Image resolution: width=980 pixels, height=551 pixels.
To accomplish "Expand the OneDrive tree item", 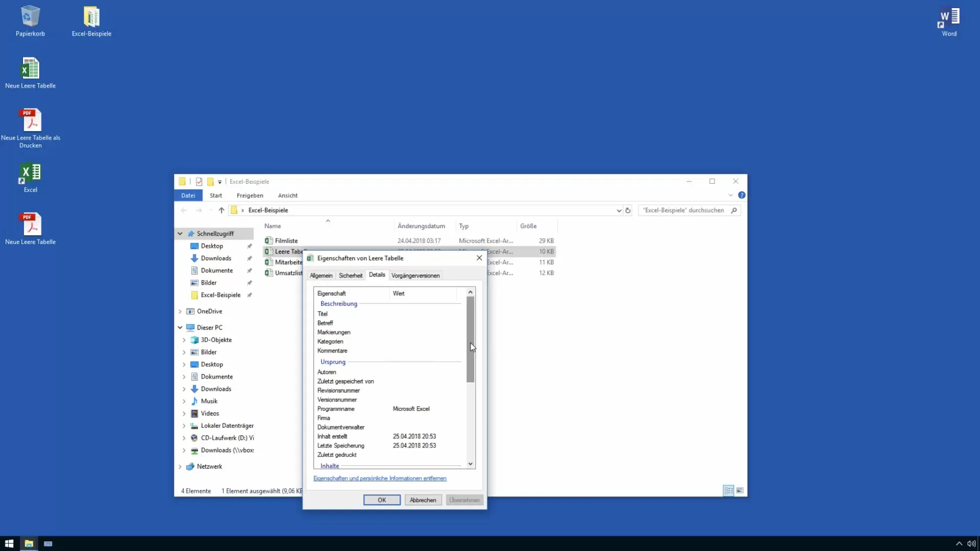I will 181,310.
